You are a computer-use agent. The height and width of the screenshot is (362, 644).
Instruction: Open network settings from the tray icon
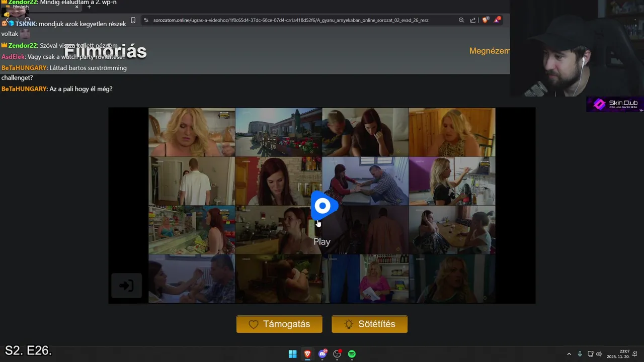click(x=590, y=354)
